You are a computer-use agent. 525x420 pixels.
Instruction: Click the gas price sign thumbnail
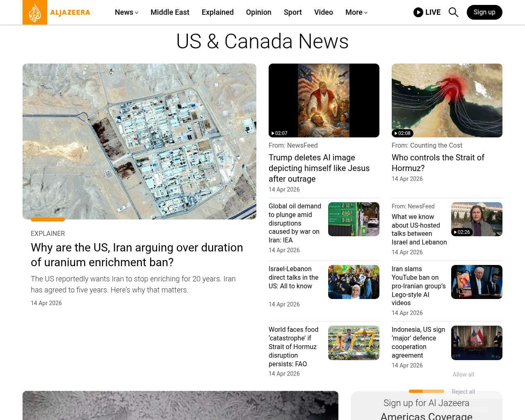click(x=354, y=219)
